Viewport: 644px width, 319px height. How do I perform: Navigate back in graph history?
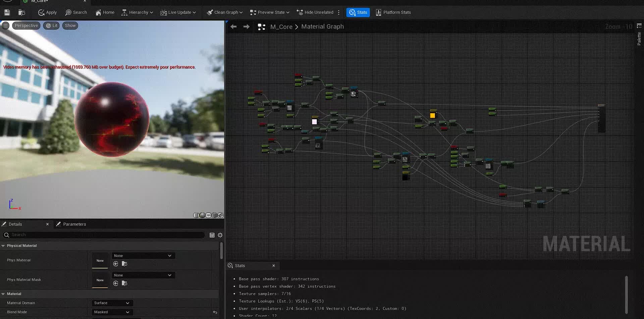(233, 27)
